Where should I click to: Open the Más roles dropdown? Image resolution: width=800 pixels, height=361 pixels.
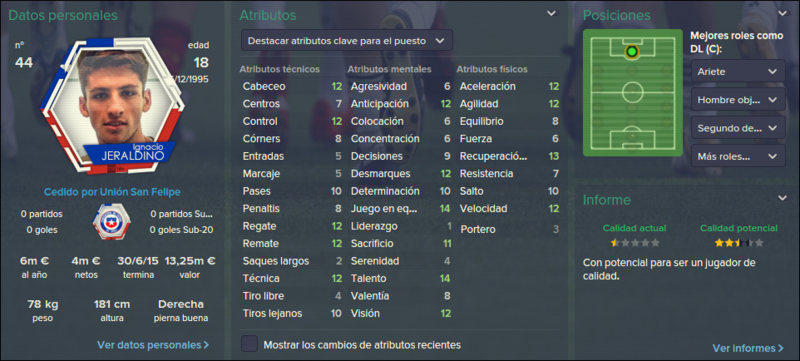pos(738,156)
